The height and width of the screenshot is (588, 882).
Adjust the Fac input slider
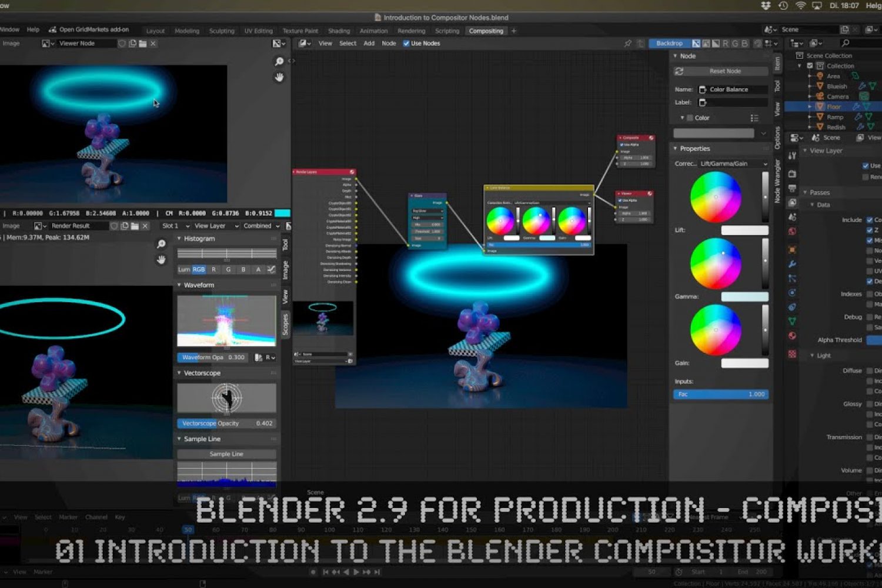tap(720, 395)
